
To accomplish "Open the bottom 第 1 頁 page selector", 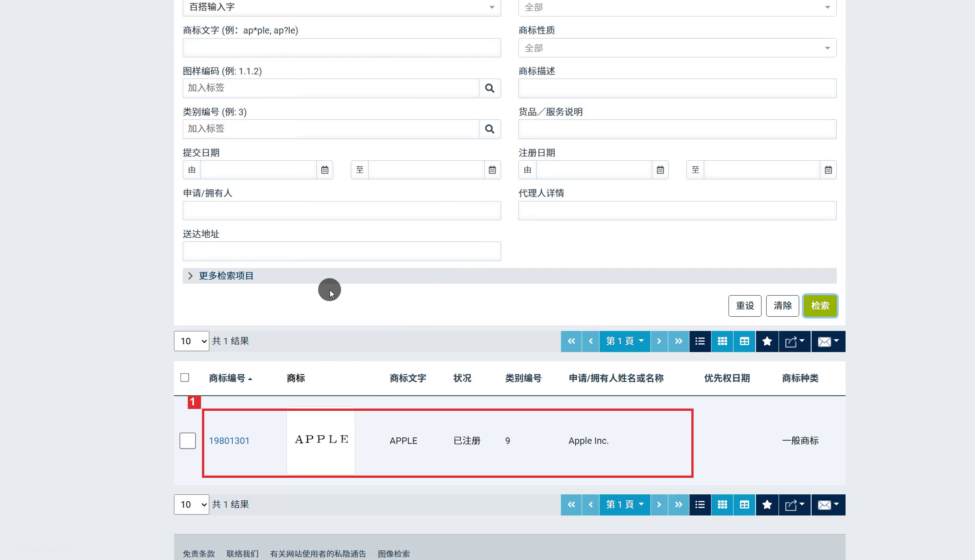I will pos(625,505).
